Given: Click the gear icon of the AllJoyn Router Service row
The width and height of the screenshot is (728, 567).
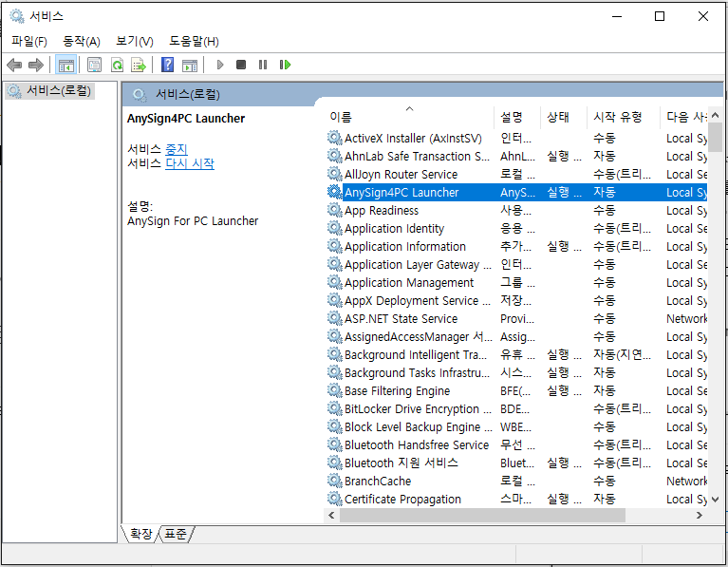Looking at the screenshot, I should point(334,174).
